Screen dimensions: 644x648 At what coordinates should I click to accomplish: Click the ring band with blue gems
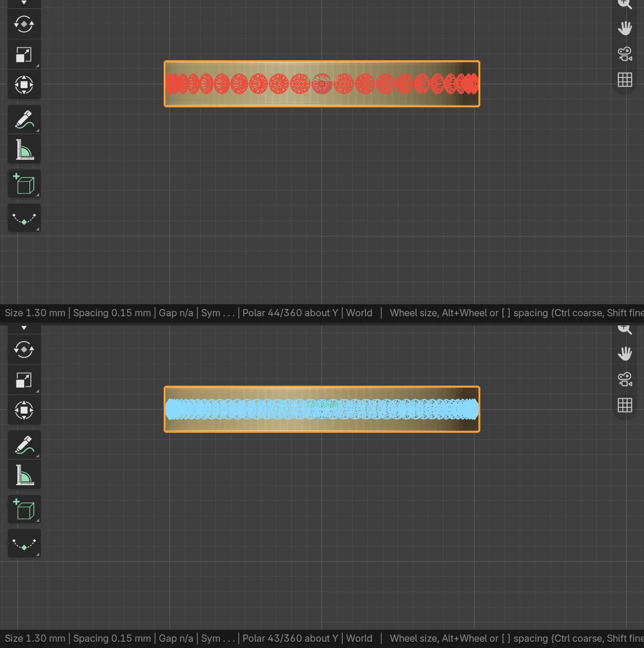pos(322,409)
